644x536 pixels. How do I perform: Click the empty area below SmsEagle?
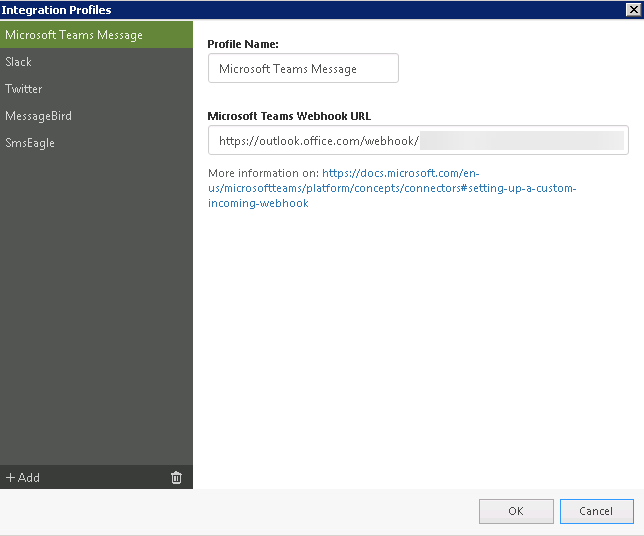pos(96,300)
